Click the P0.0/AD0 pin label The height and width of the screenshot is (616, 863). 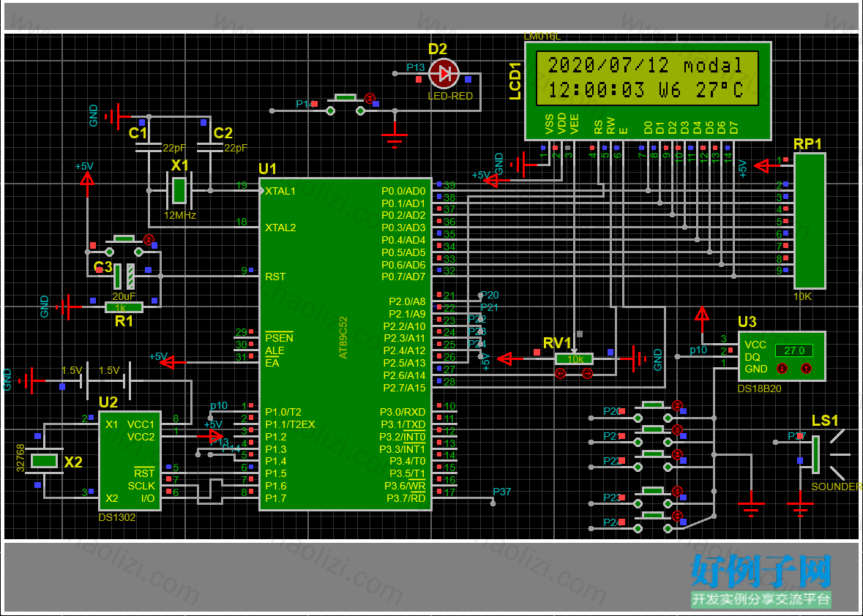[x=403, y=191]
